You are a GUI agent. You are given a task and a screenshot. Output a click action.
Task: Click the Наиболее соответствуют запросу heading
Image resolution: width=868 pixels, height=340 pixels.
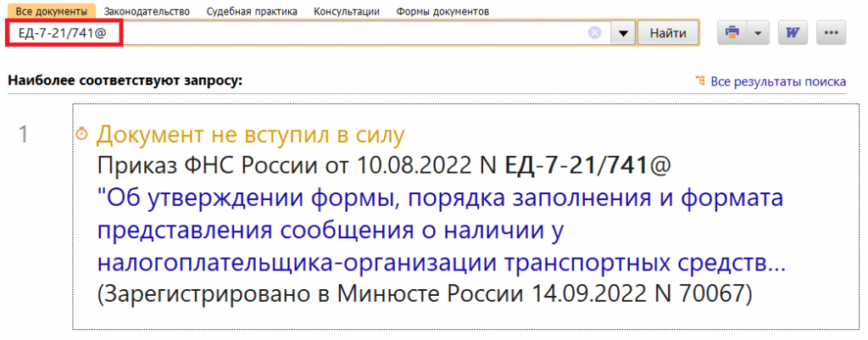click(125, 82)
